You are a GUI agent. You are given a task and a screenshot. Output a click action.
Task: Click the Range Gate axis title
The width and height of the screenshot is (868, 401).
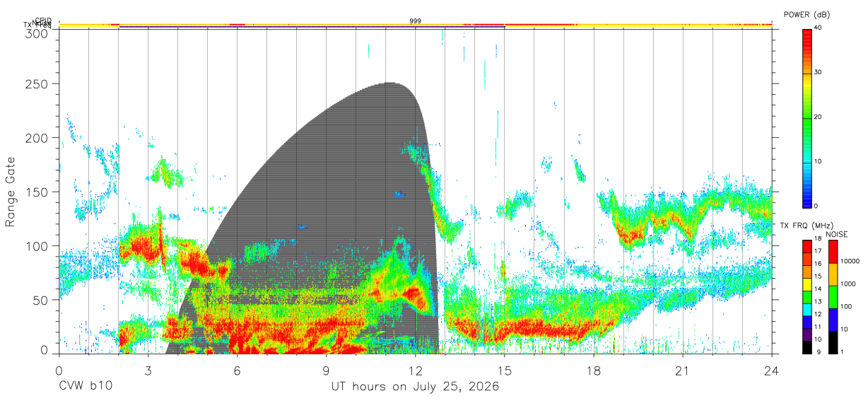pos(11,192)
